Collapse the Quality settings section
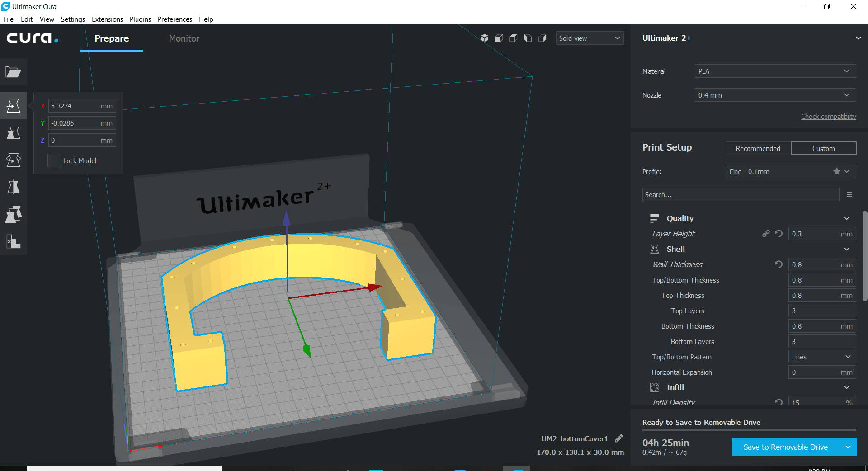This screenshot has width=868, height=471. 847,218
